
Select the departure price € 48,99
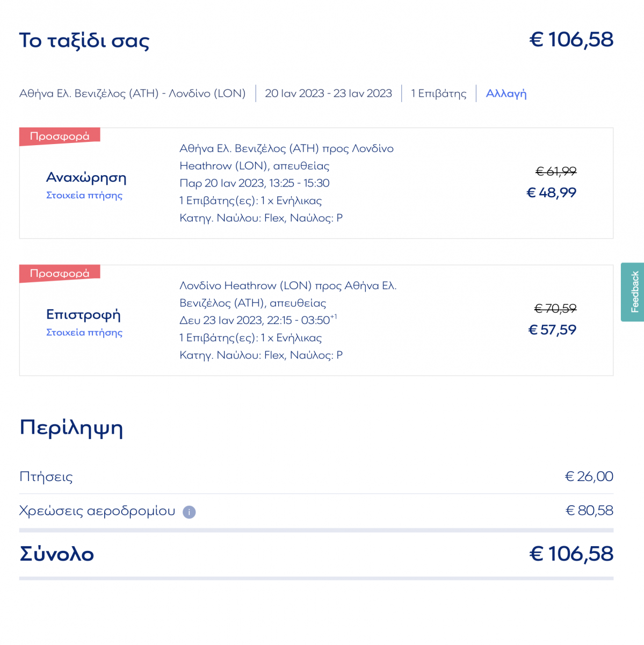(x=551, y=192)
